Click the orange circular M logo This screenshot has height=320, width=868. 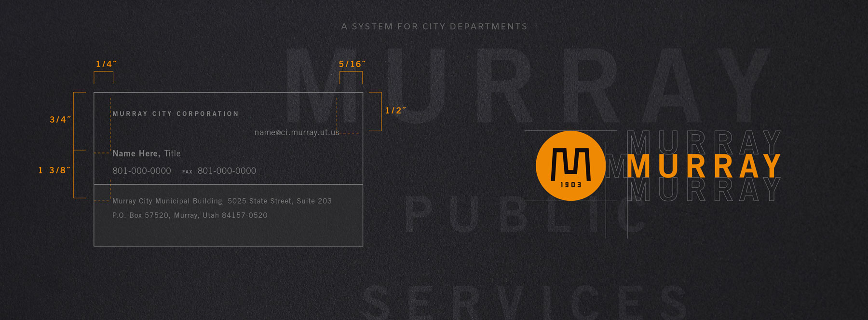(570, 166)
